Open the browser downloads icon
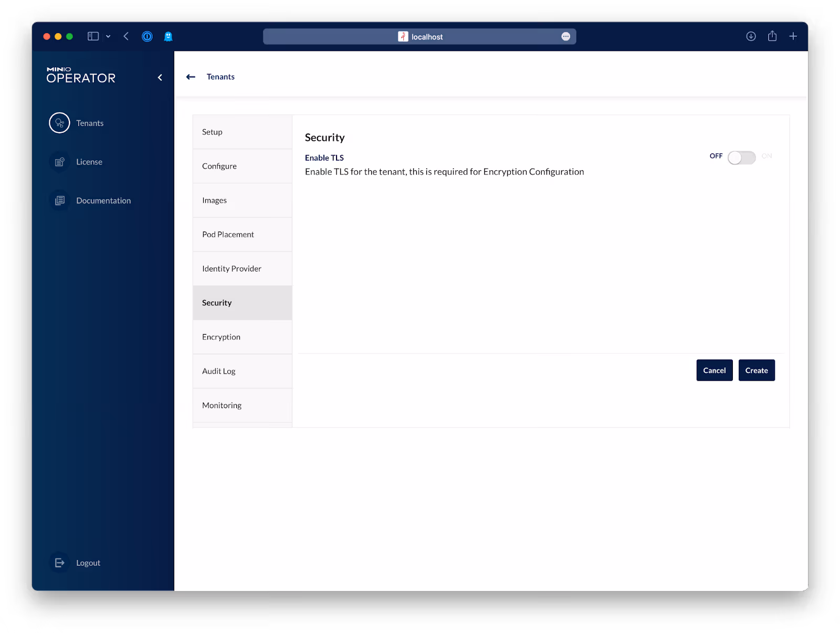840x633 pixels. (x=751, y=36)
